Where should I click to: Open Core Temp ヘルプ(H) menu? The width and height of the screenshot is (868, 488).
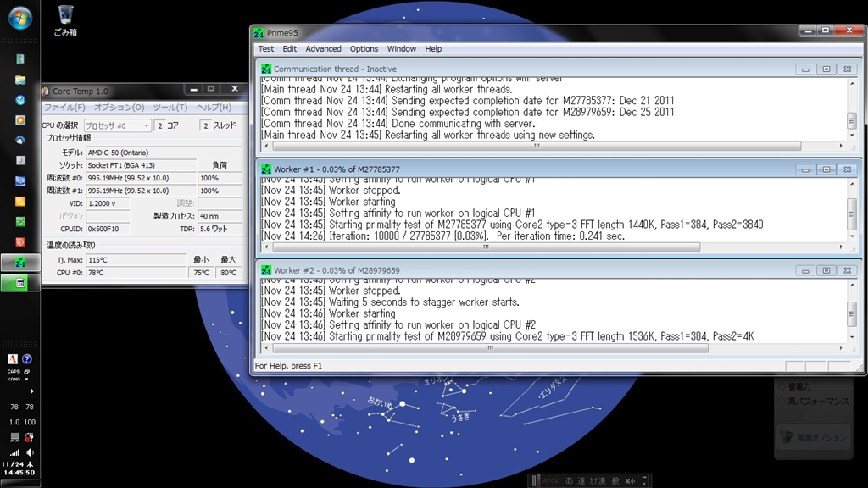tap(214, 108)
